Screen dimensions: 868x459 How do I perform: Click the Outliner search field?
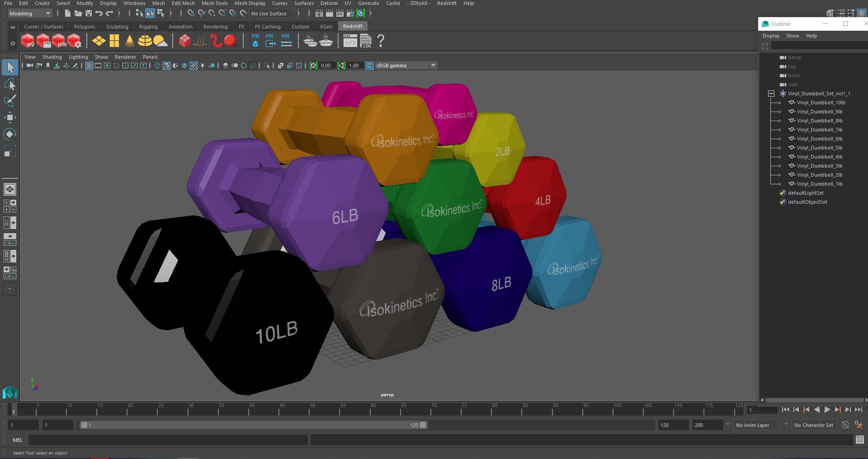click(x=819, y=46)
